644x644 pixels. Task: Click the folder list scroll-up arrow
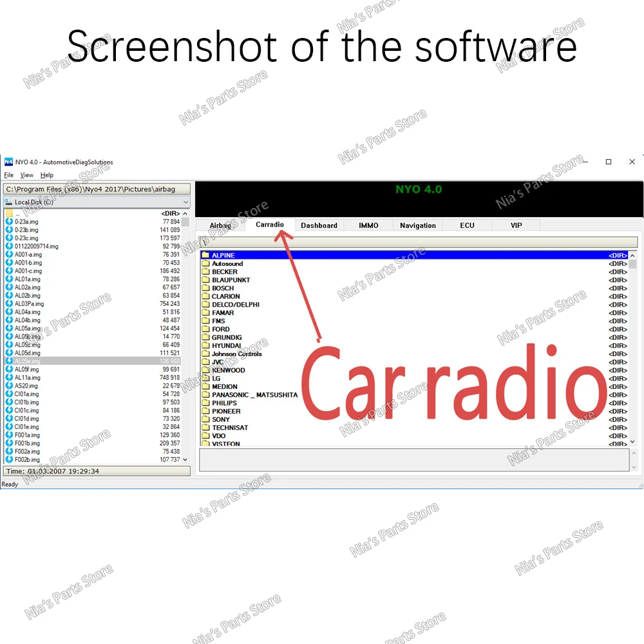point(632,256)
